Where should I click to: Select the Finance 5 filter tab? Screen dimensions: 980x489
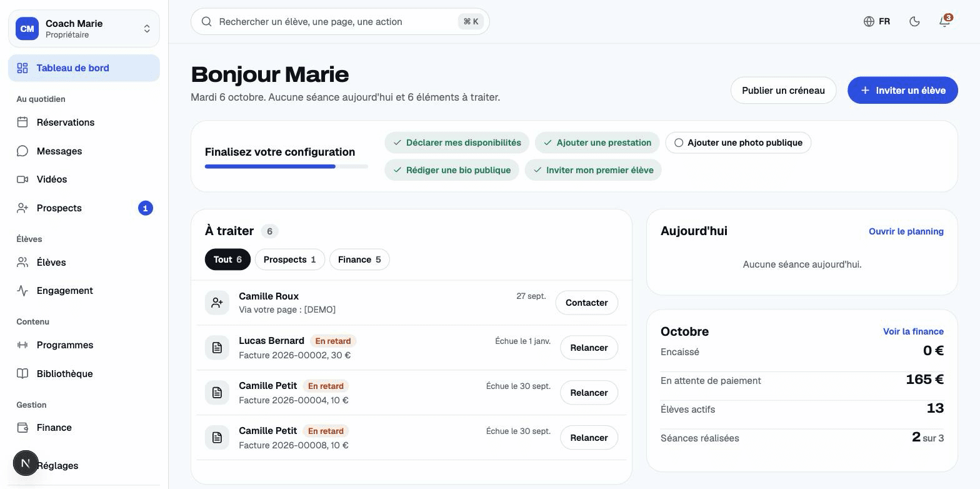point(359,260)
